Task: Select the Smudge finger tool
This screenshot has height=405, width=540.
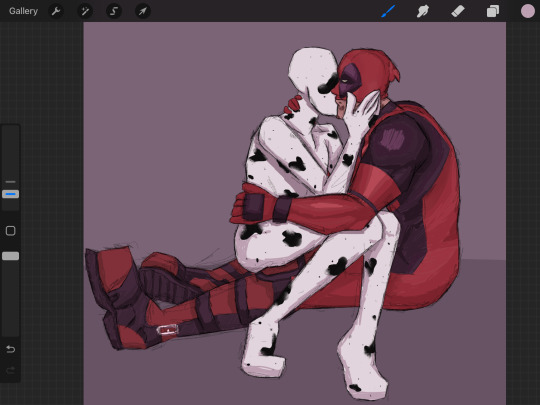Action: pyautogui.click(x=423, y=11)
